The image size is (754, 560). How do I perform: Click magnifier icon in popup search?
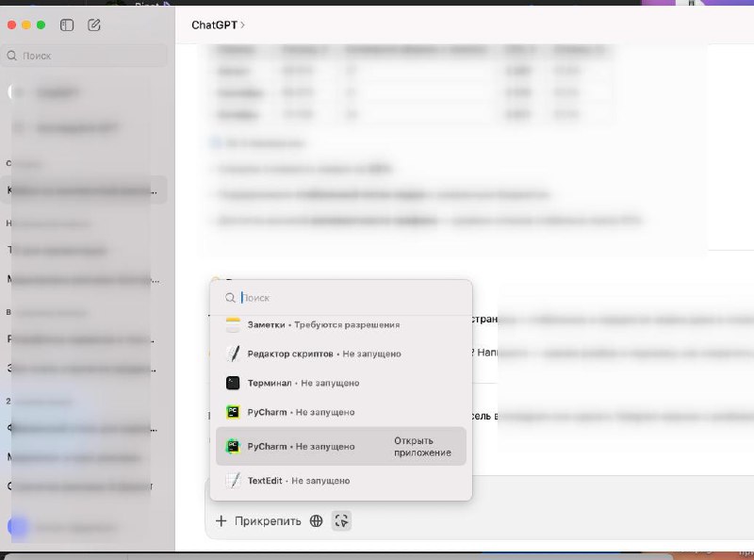coord(230,298)
